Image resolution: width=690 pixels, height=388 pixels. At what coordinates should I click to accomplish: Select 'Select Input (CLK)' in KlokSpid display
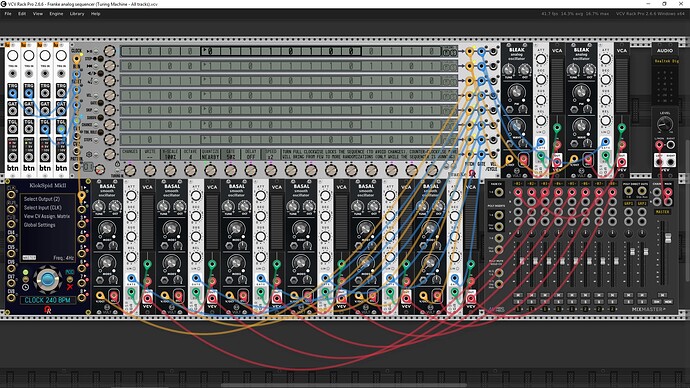[43, 207]
